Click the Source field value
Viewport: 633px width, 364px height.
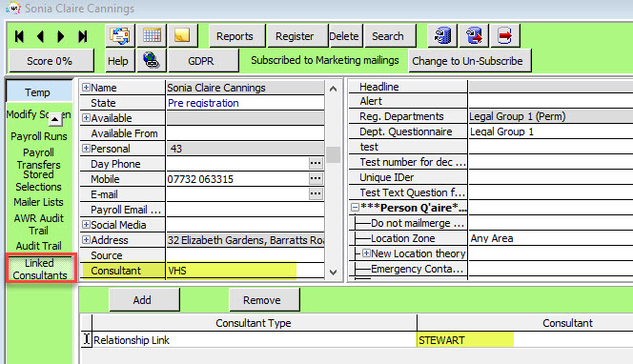tap(245, 255)
